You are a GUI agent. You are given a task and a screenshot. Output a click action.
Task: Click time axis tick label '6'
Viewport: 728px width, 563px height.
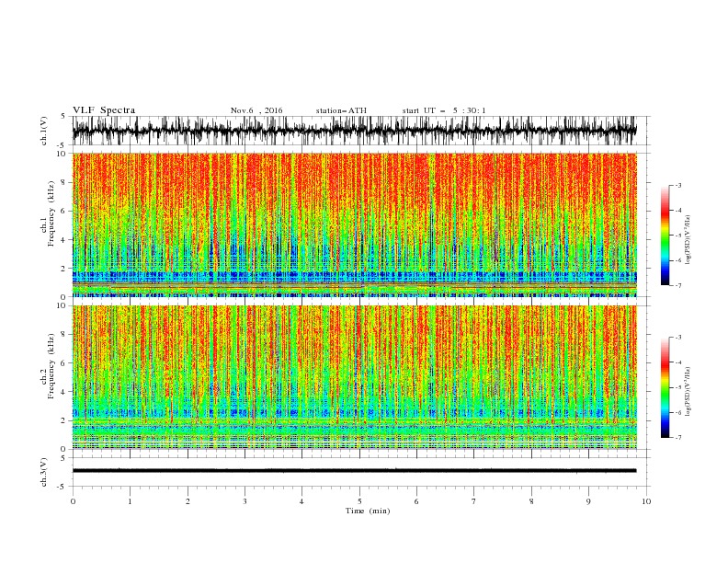[x=416, y=501]
